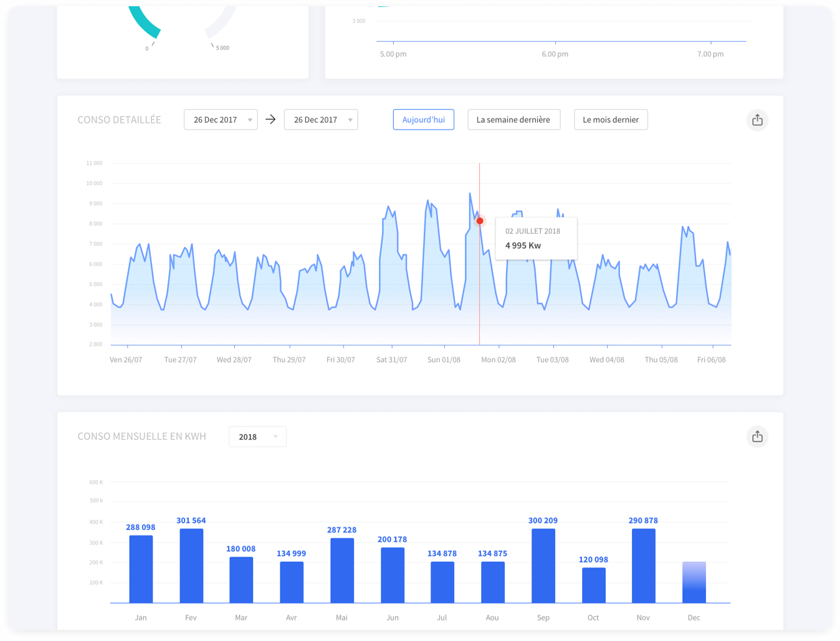Screen dimensions: 840x641
Task: Click the "CONSO DETAILLÉE" section title
Action: [x=119, y=119]
